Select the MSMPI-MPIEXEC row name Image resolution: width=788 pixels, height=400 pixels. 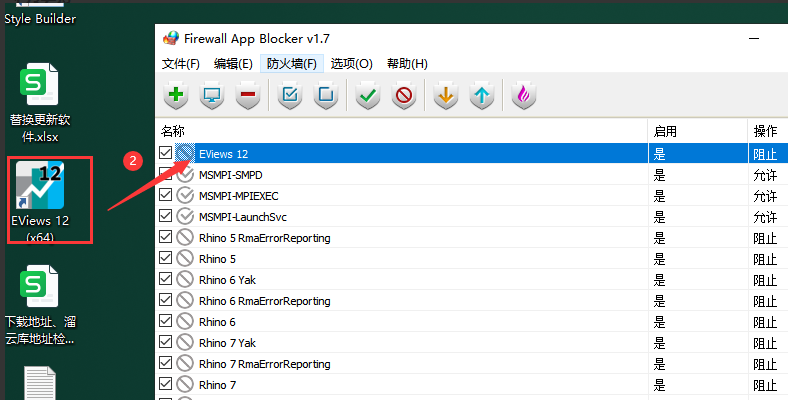coord(239,196)
